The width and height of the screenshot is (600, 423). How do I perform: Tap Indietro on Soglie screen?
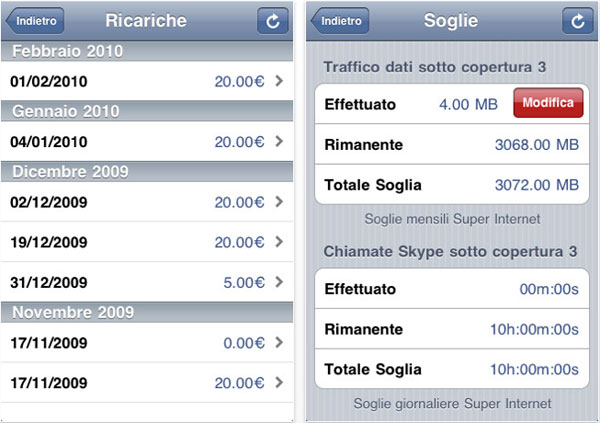[339, 21]
